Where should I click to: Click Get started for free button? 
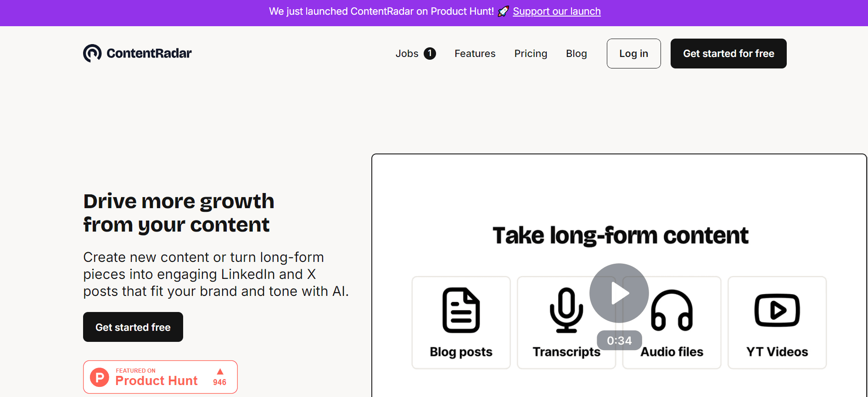click(x=728, y=53)
